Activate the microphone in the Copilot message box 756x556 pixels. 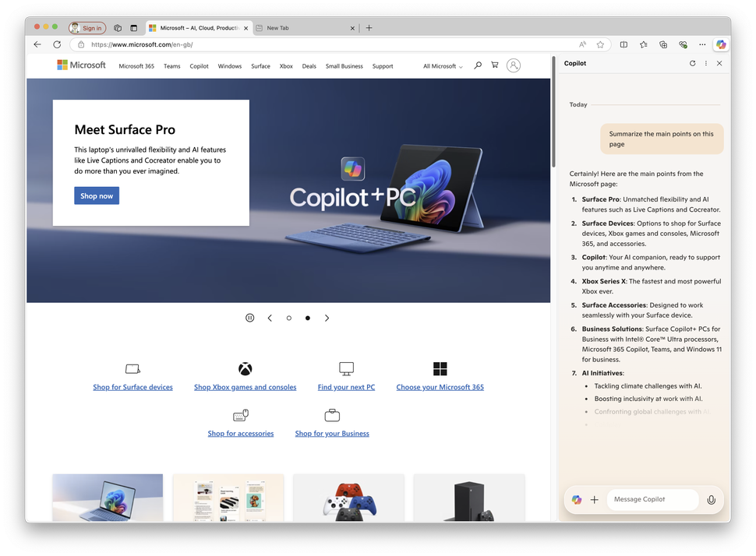[x=711, y=499]
